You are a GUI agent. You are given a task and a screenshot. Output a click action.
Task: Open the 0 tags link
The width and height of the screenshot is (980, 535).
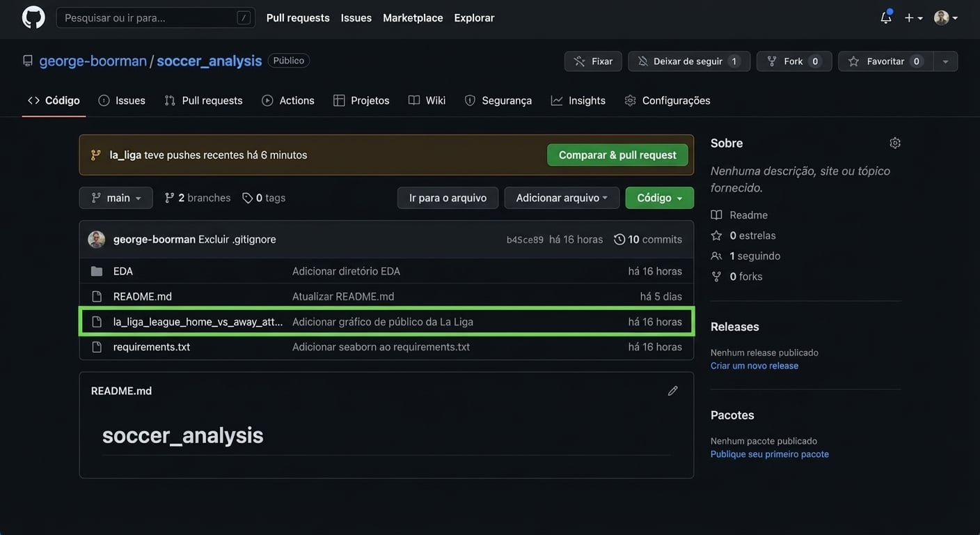[x=264, y=198]
